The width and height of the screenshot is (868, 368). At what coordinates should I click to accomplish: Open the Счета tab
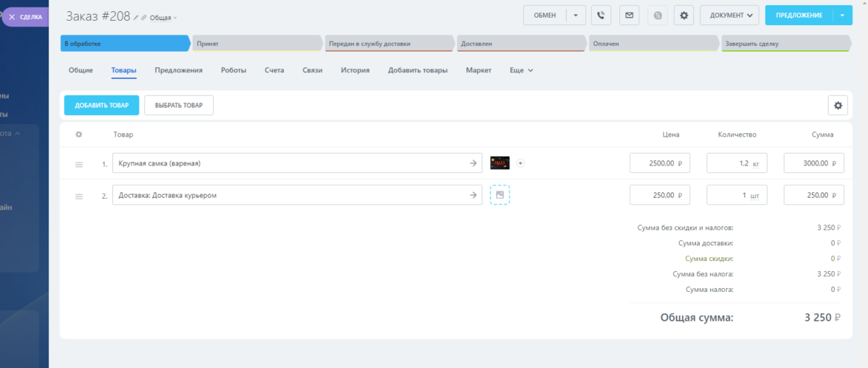click(274, 70)
